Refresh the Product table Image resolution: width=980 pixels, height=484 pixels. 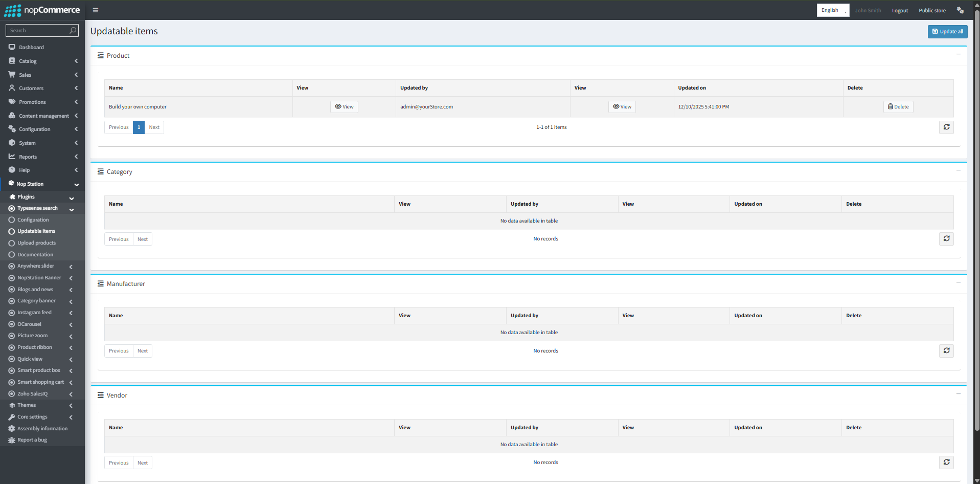click(x=946, y=127)
